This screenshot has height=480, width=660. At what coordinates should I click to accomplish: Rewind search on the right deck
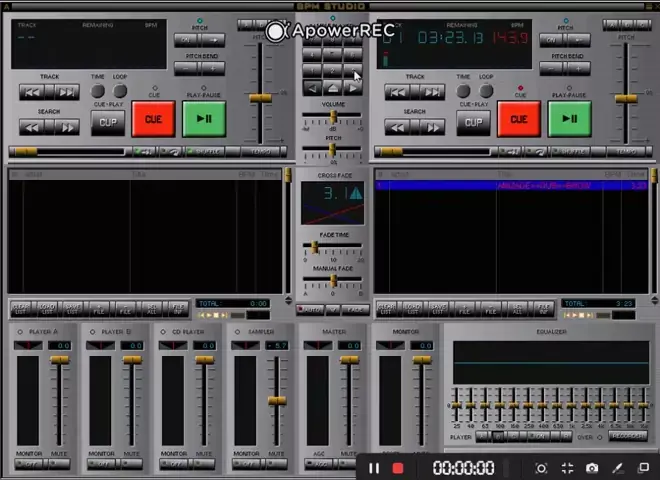coord(397,128)
